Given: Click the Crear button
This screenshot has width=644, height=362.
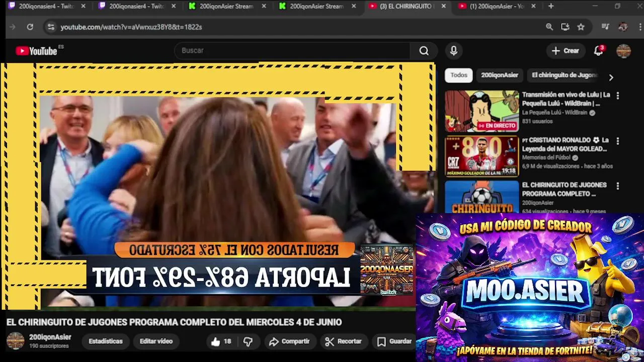Looking at the screenshot, I should click(566, 51).
